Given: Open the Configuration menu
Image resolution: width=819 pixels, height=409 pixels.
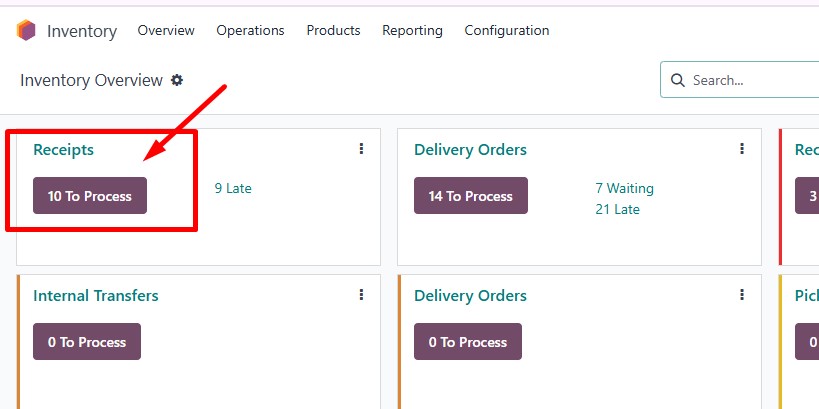Looking at the screenshot, I should (x=507, y=31).
